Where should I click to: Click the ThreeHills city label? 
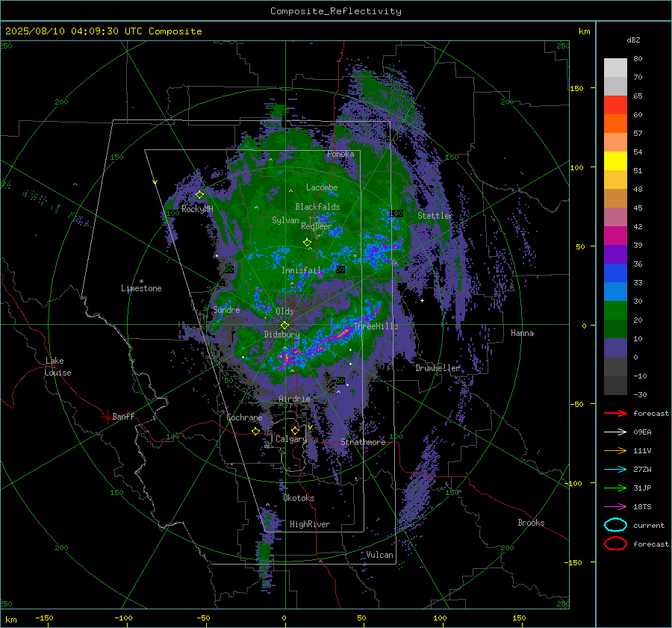click(x=376, y=326)
